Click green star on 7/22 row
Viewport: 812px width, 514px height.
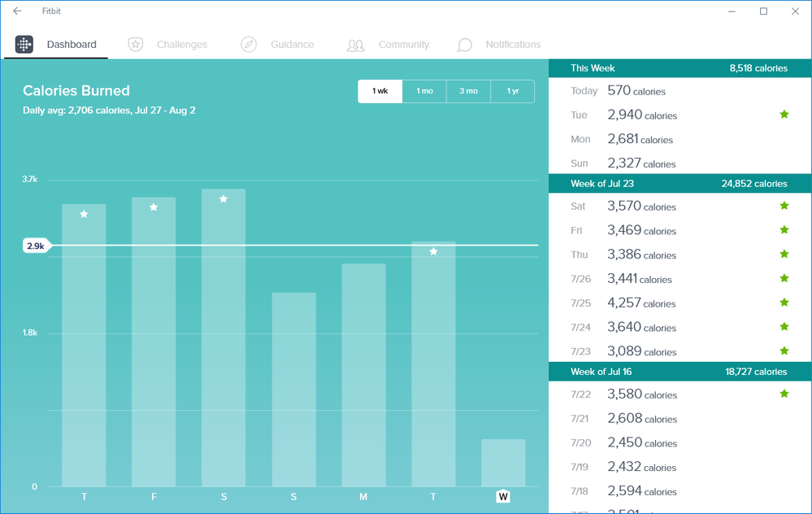(784, 394)
